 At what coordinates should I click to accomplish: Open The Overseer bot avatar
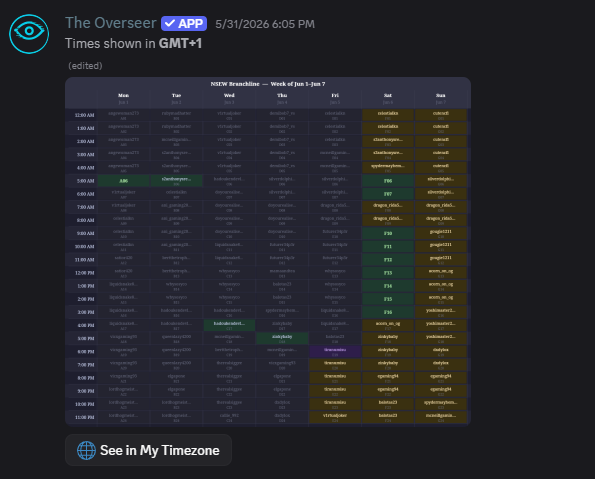tap(29, 34)
